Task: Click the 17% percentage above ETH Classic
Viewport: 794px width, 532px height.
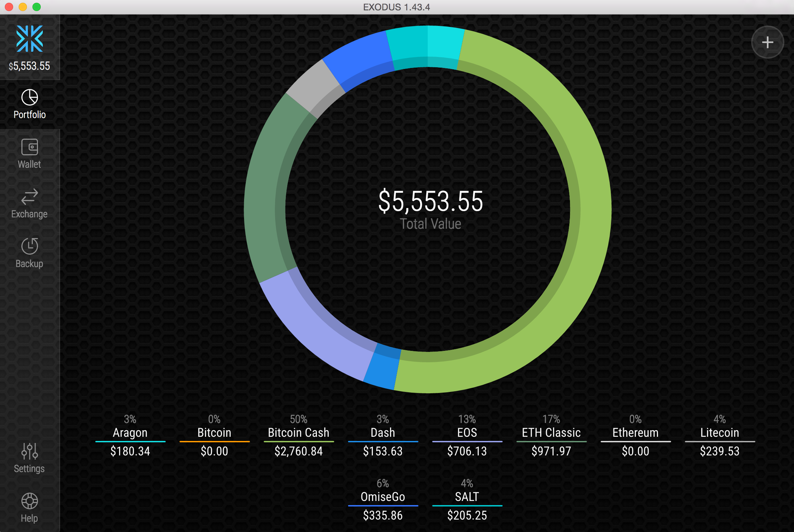Action: click(x=551, y=419)
